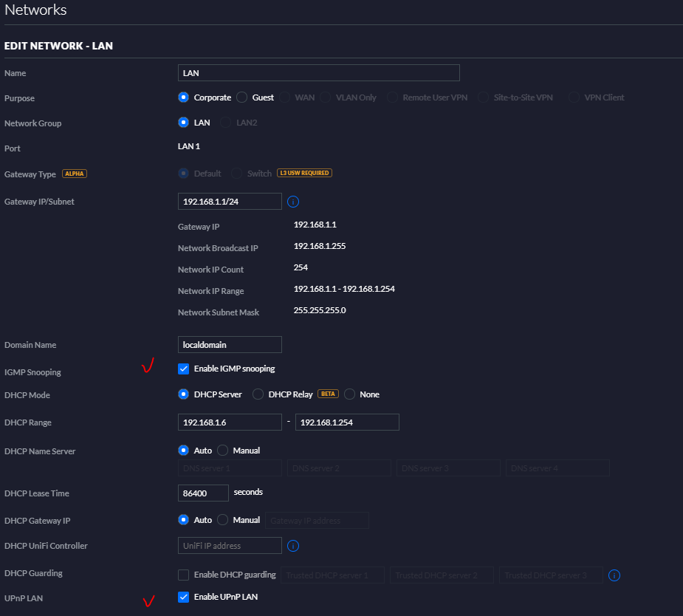The width and height of the screenshot is (683, 616).
Task: Toggle Enable IGMP snooping checkbox
Action: (x=183, y=369)
